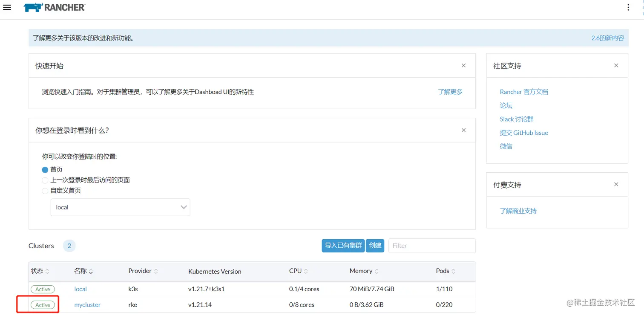Open the mycluster cluster link
The width and height of the screenshot is (644, 316).
point(87,305)
